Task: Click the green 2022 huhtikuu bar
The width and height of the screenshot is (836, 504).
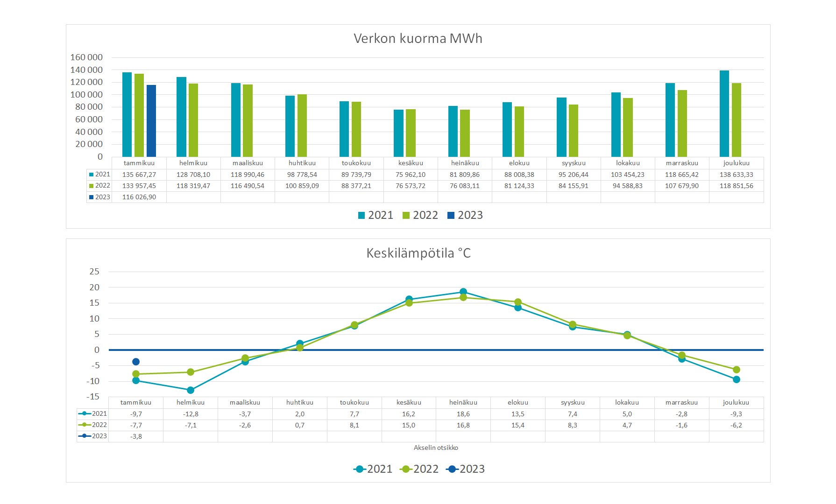Action: [x=302, y=126]
